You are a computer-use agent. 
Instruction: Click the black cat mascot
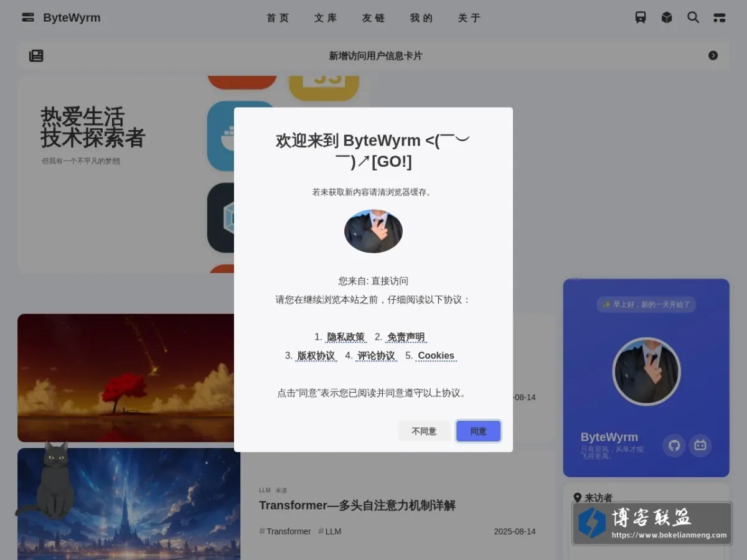click(x=52, y=480)
